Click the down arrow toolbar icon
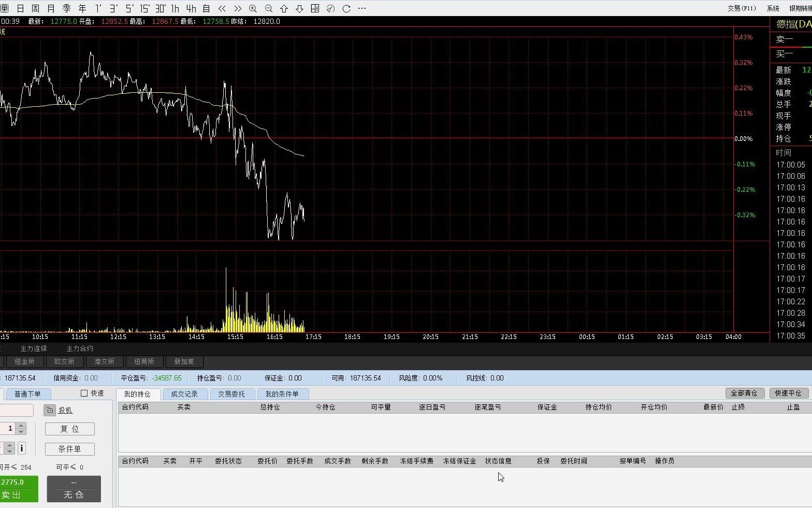 point(299,8)
